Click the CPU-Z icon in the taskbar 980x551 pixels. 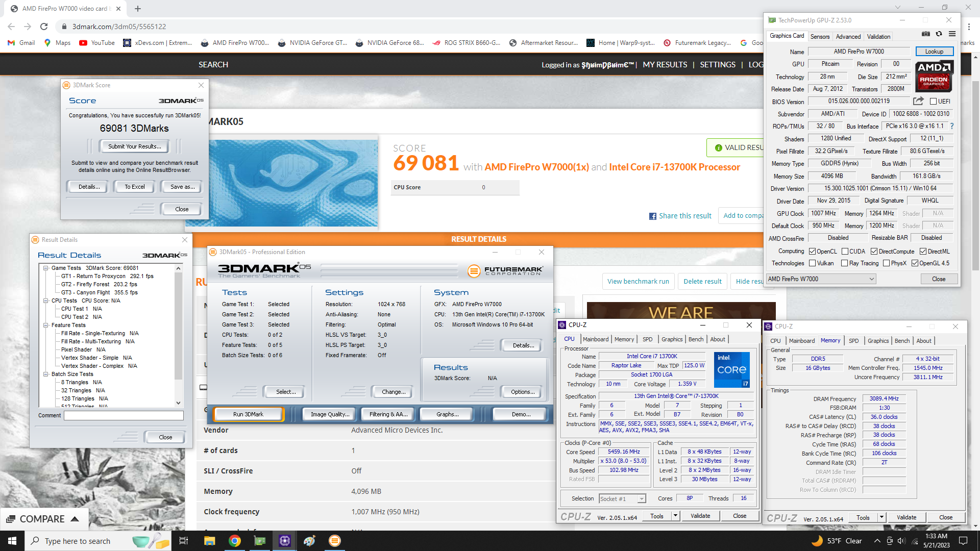tap(284, 541)
